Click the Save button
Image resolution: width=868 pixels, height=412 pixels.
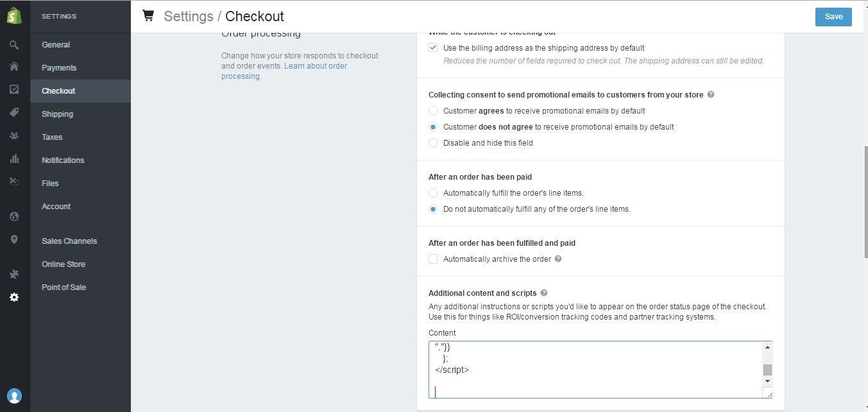tap(833, 17)
